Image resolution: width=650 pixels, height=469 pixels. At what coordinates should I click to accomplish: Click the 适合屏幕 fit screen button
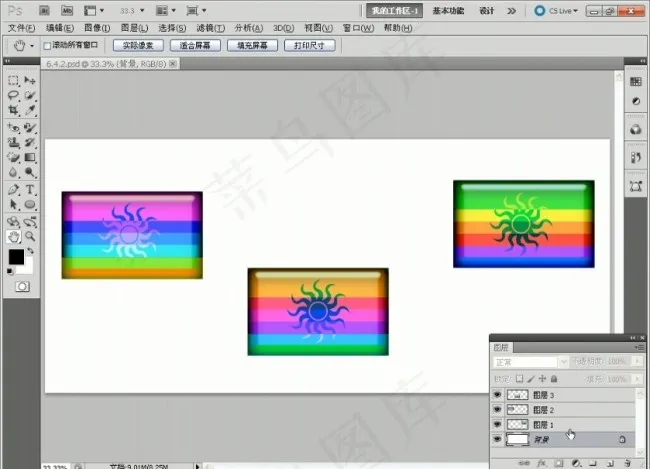(194, 46)
